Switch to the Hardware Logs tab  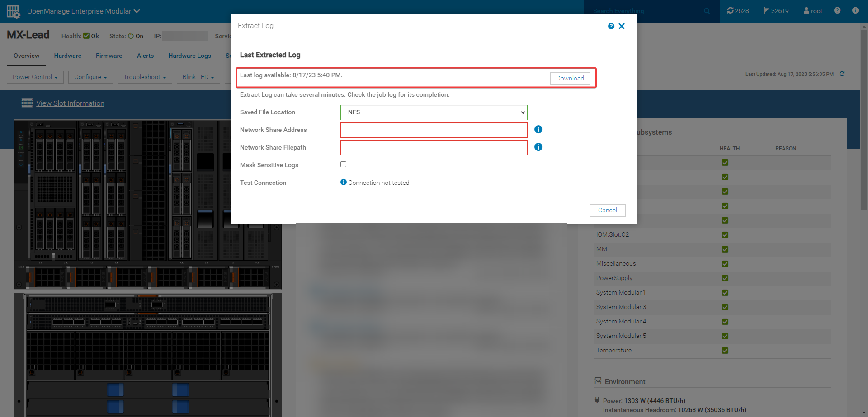coord(190,56)
